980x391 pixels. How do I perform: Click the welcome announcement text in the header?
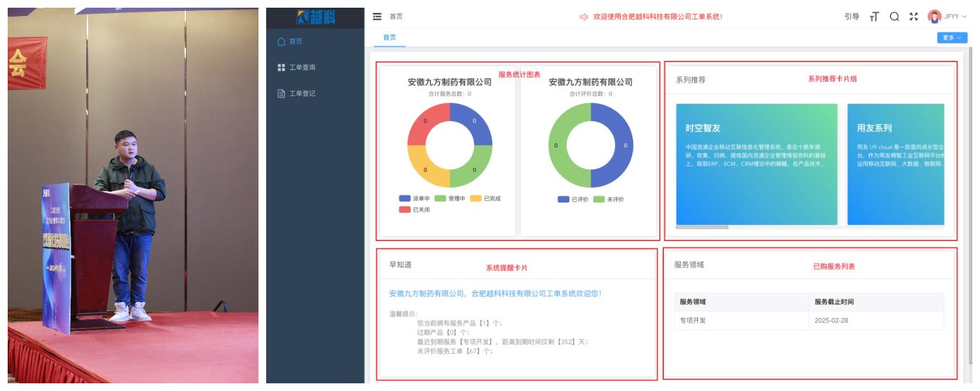(x=658, y=17)
